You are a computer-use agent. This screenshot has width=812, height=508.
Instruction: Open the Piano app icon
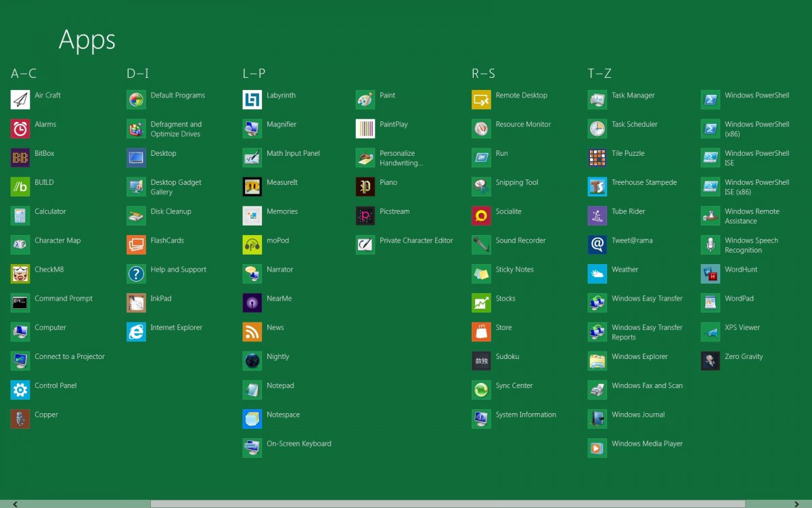[x=365, y=187]
